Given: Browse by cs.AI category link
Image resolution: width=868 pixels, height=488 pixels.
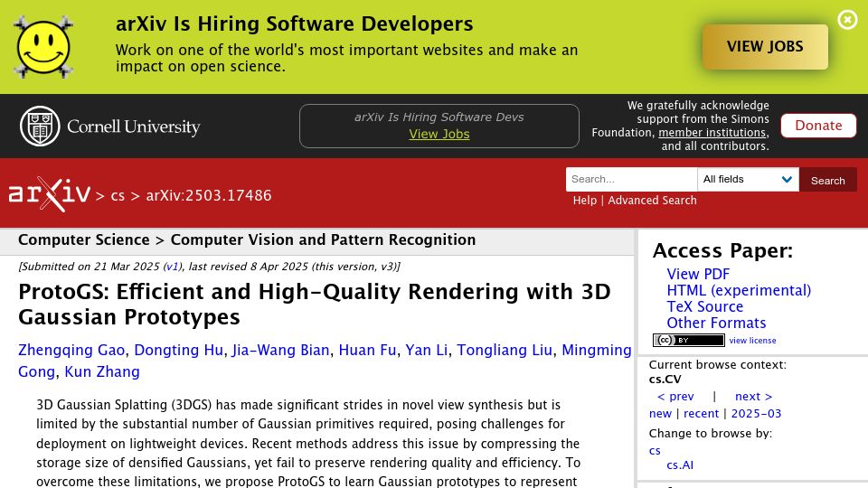Looking at the screenshot, I should point(680,465).
